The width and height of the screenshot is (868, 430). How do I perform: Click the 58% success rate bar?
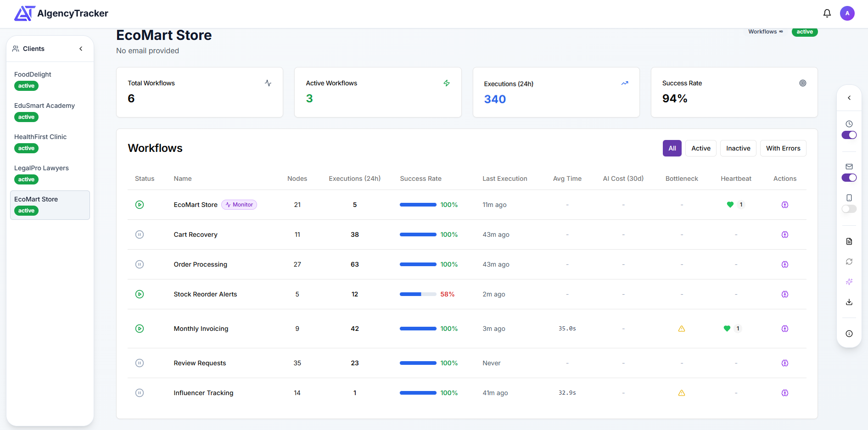(x=418, y=294)
